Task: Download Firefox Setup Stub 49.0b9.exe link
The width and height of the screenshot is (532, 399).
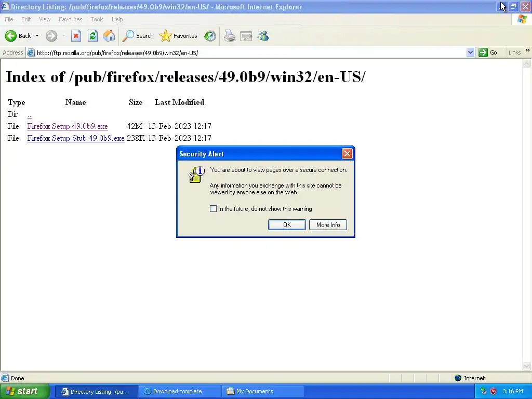Action: coord(76,138)
